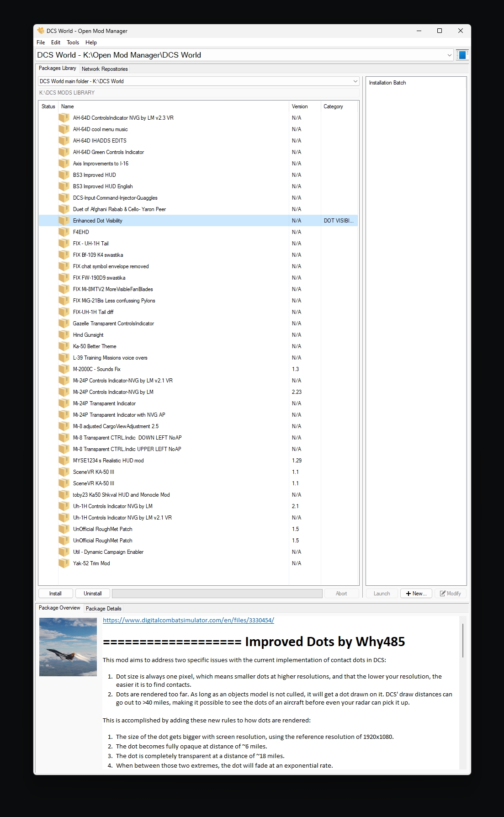Click the package icon of FIX MiG-21Bis Less confussing Pylons
The image size is (504, 817).
point(64,300)
